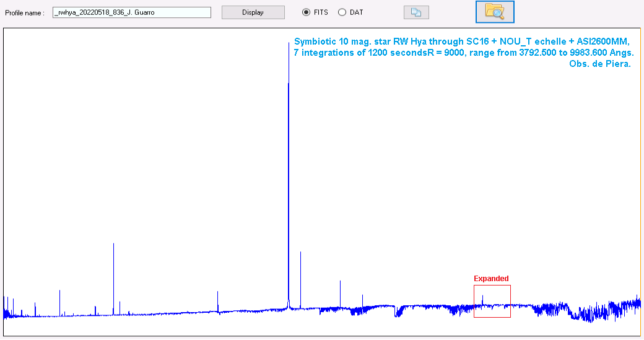Click the deep absorption dip left of the Expanded box
Viewport: 644px width, 340px height.
point(397,313)
